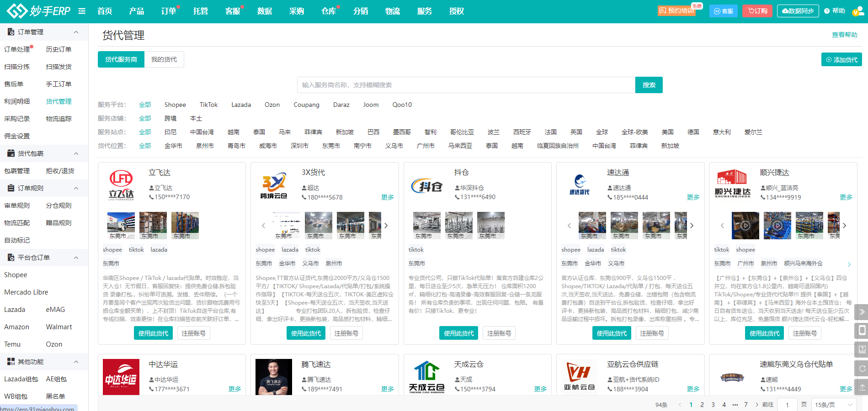Open the 客服 support chat button
Screen dimensions: 868x411
[723, 11]
